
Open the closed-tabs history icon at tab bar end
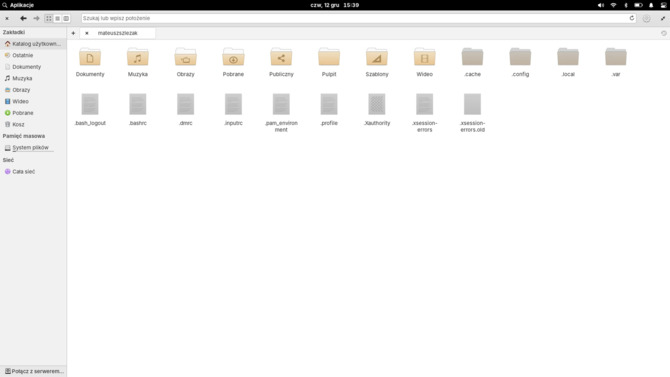click(x=664, y=33)
